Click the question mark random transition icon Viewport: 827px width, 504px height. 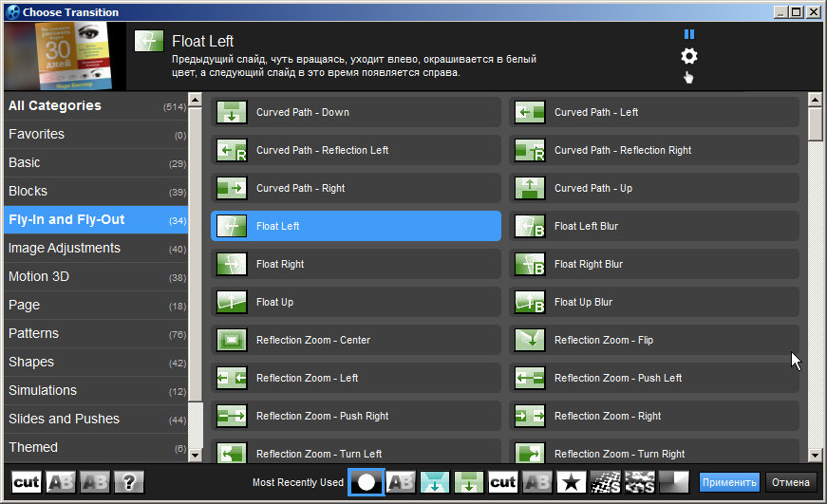(129, 482)
